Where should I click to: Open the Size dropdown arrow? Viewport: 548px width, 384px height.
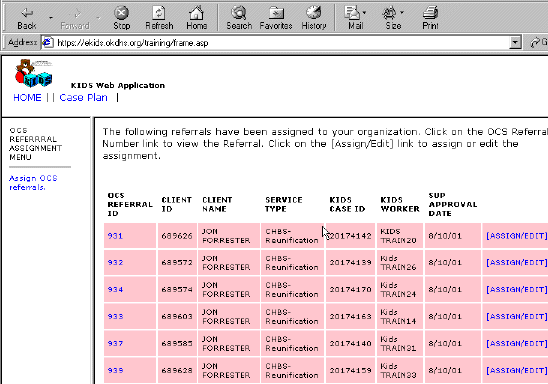click(x=402, y=13)
